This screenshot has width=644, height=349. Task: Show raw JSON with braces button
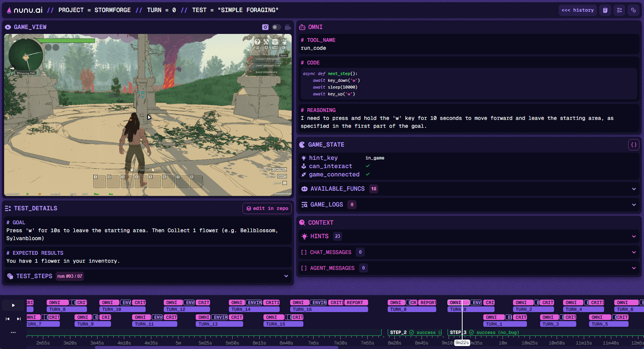click(634, 145)
